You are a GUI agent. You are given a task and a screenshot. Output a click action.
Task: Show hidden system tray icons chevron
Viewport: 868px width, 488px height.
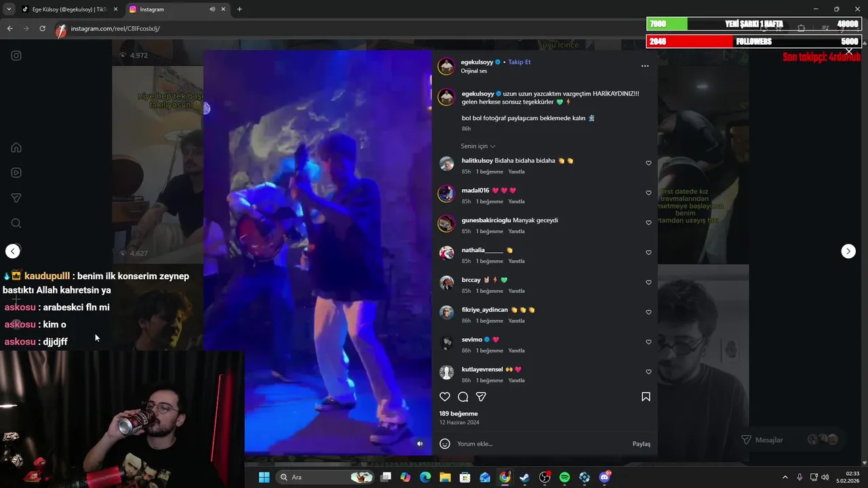click(x=785, y=477)
